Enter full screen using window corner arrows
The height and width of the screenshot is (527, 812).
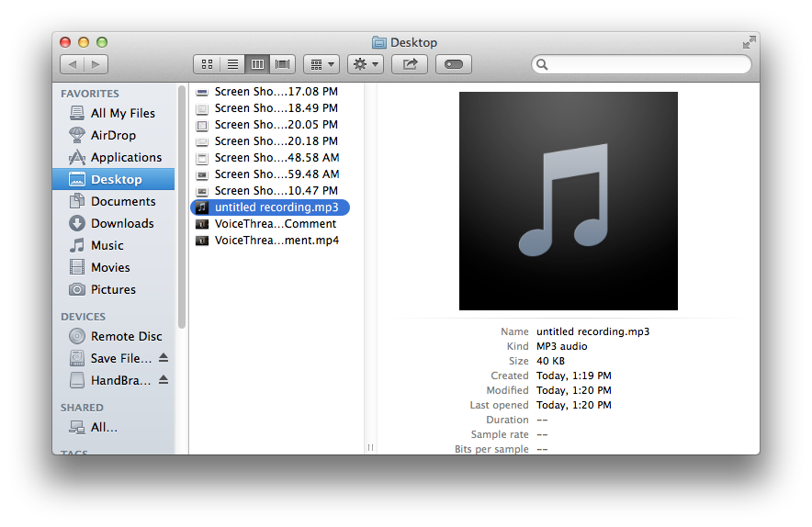749,42
